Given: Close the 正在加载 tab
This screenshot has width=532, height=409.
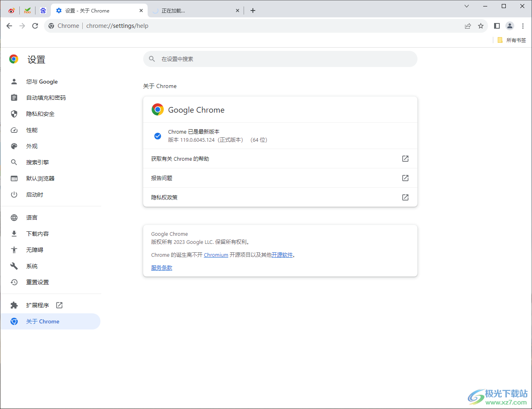Looking at the screenshot, I should pyautogui.click(x=237, y=10).
